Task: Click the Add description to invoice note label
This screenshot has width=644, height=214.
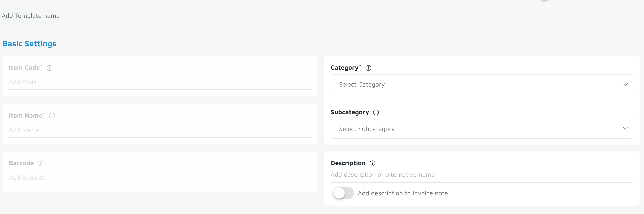Action: [403, 193]
